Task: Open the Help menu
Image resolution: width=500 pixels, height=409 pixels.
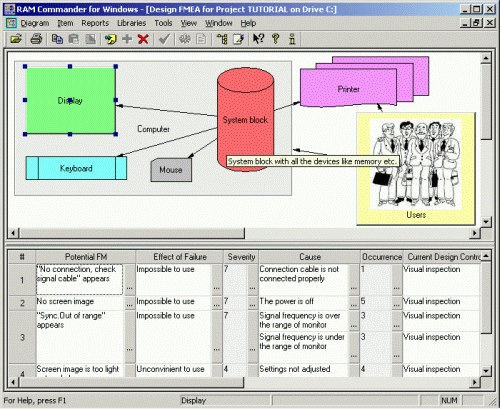Action: pos(248,23)
